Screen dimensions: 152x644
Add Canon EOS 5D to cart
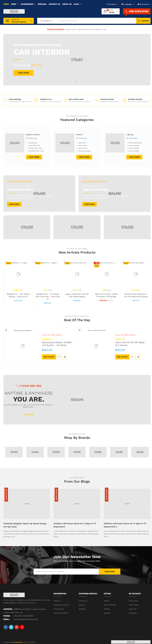(x=122, y=357)
